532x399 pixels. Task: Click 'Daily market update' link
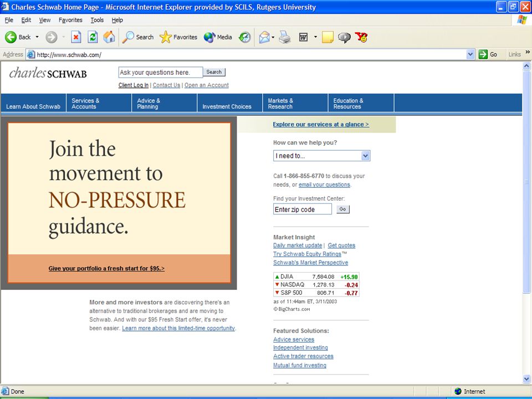coord(298,245)
